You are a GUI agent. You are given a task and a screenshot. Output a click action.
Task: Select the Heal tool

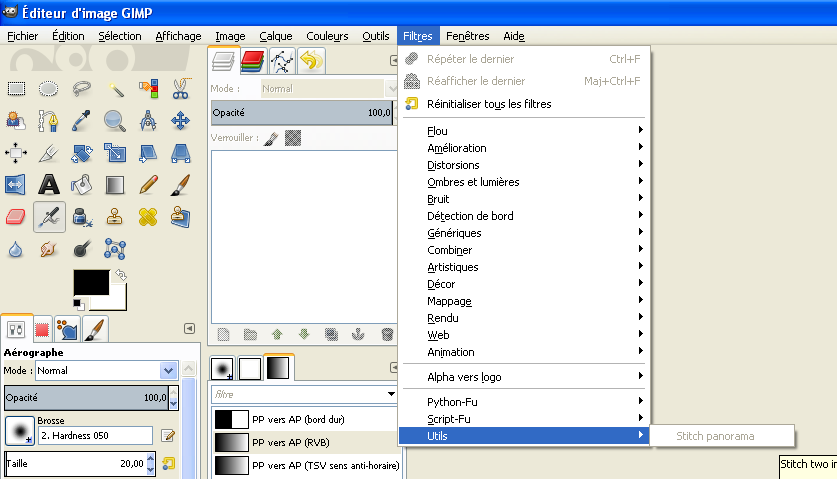[x=148, y=217]
